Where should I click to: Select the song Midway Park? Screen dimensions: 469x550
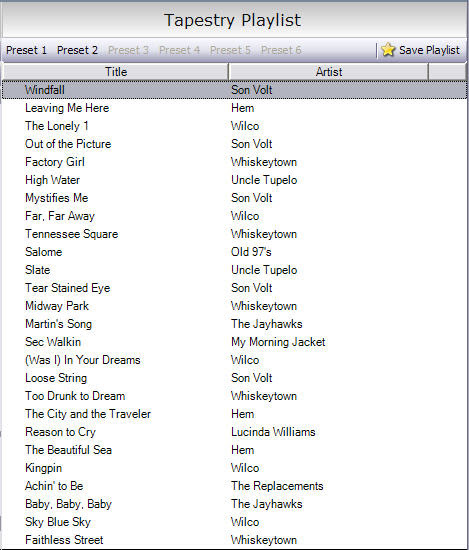pyautogui.click(x=57, y=306)
